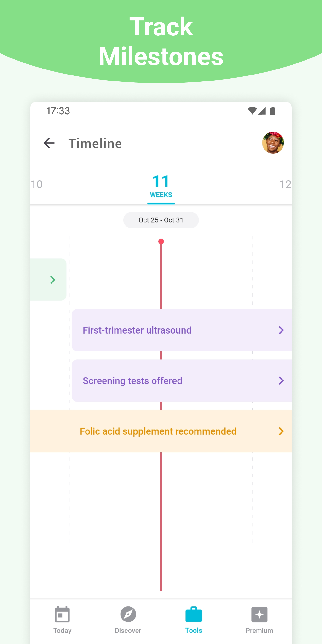Open the profile avatar photo

coord(273,143)
